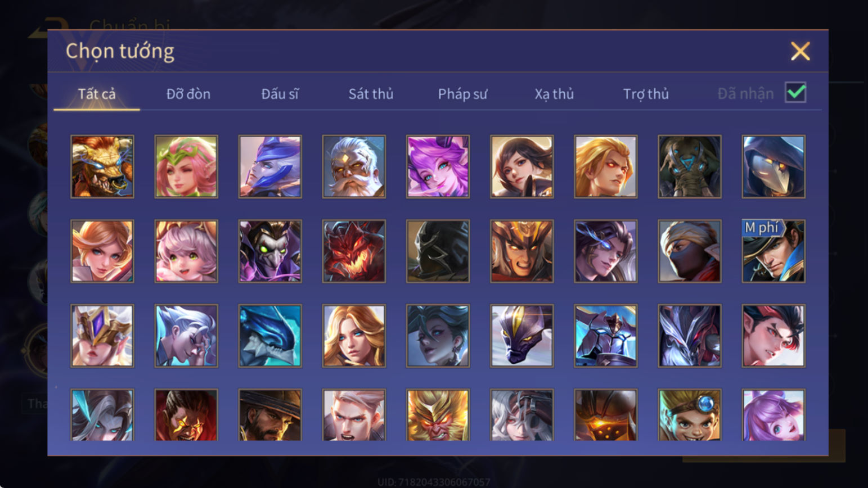Choose the hooded plague-mask hero
Screen dimensions: 868x488
(x=773, y=166)
